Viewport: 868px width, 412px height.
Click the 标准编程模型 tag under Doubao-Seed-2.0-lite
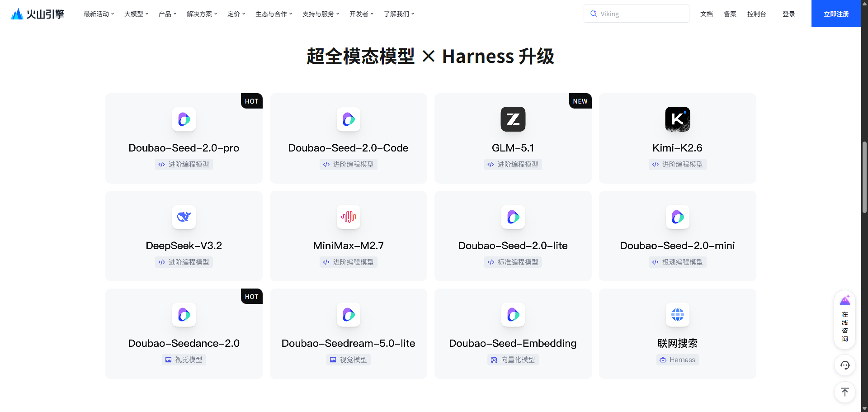(513, 262)
